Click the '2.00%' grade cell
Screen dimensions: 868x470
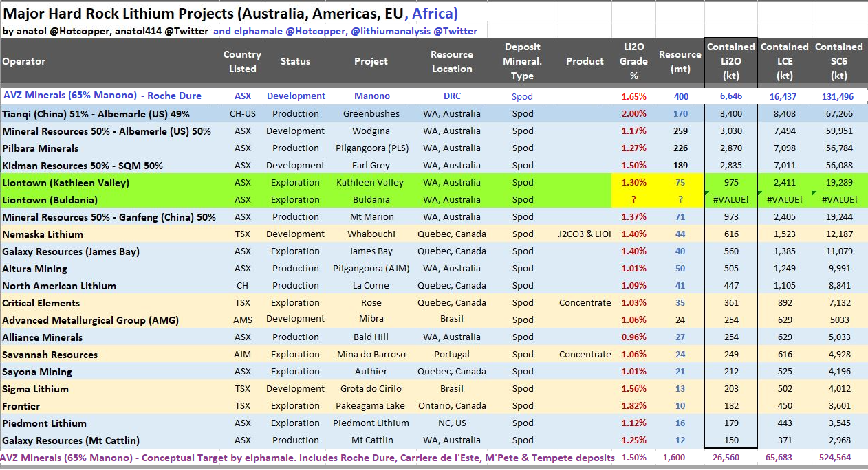pyautogui.click(x=633, y=113)
